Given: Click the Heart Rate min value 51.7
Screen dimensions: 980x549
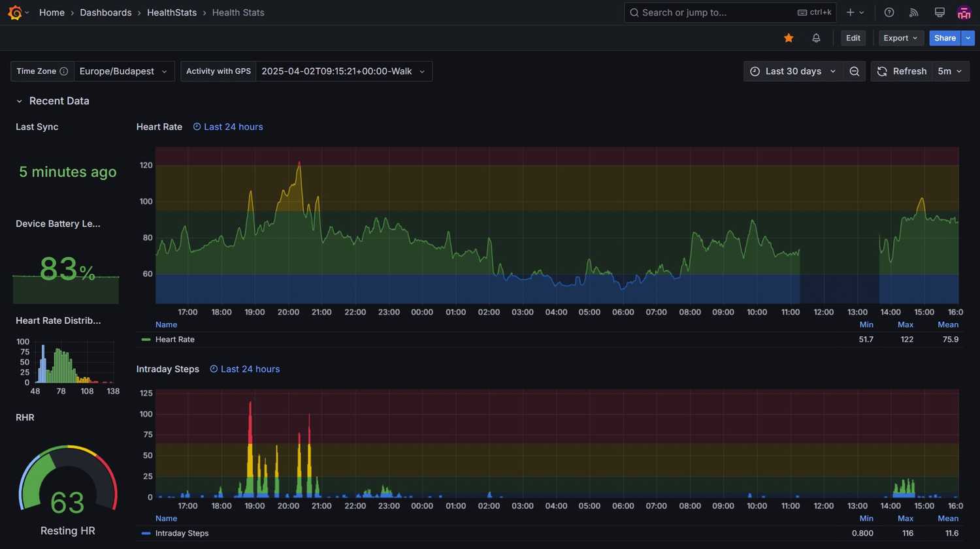Looking at the screenshot, I should coord(866,339).
